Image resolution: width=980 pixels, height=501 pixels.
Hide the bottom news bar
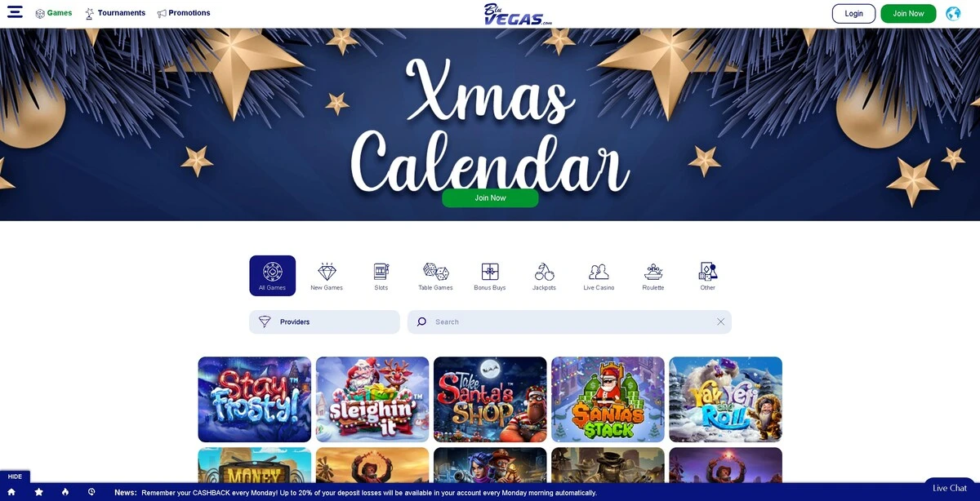coord(15,477)
